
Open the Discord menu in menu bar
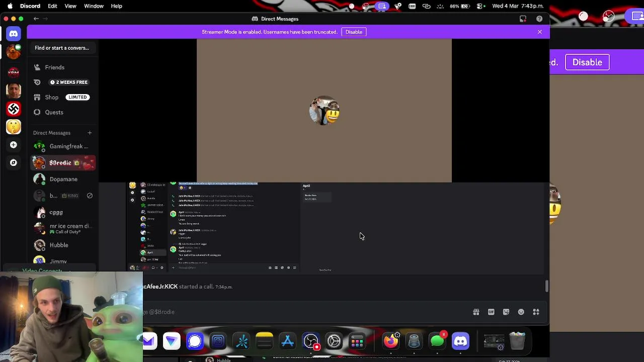(x=30, y=6)
